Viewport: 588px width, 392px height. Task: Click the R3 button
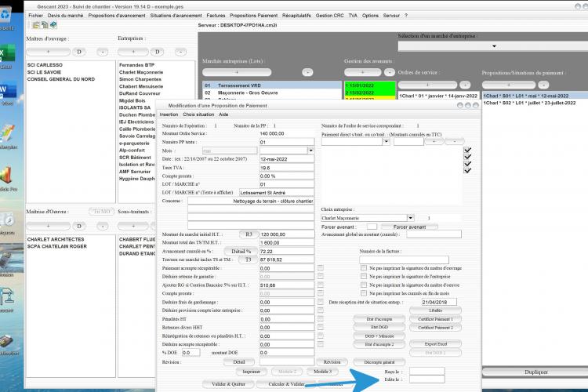249,234
